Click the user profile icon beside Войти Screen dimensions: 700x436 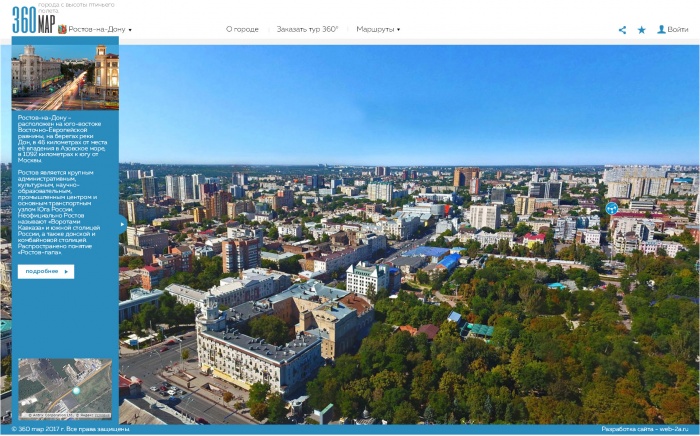click(x=661, y=29)
